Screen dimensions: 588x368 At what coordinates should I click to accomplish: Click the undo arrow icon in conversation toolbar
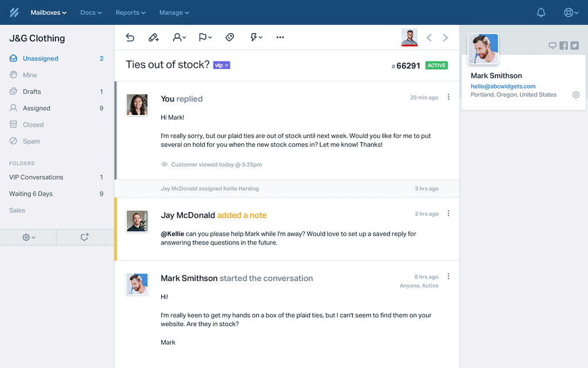[130, 37]
